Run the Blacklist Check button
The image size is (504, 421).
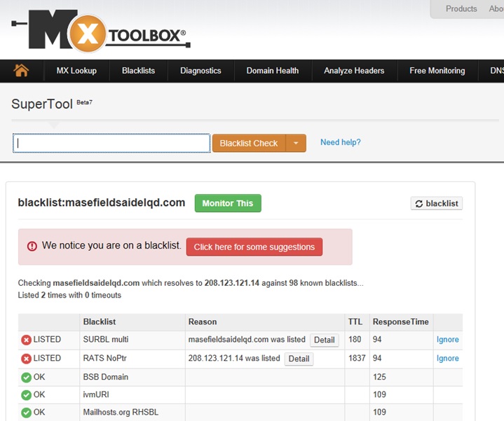pyautogui.click(x=249, y=143)
